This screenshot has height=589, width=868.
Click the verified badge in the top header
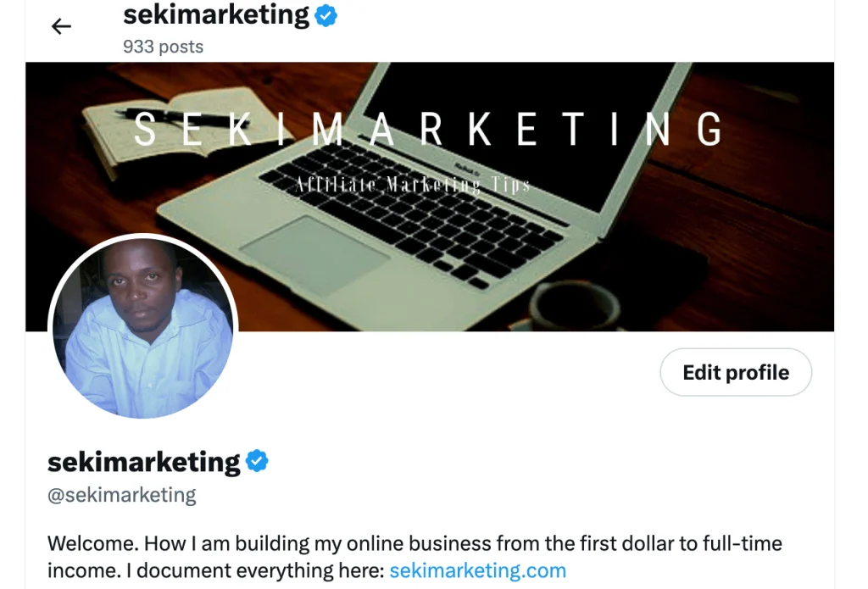(326, 15)
